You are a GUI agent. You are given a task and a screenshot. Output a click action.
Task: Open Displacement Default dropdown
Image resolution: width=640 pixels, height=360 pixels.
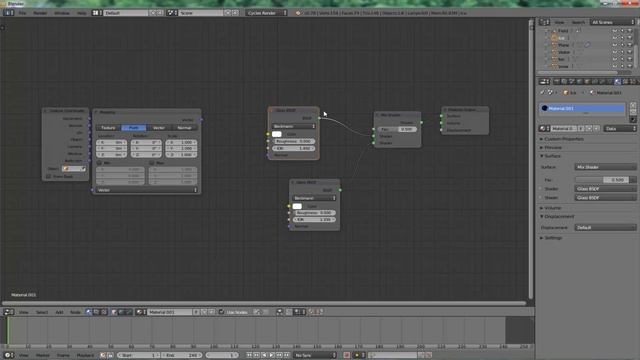[605, 227]
